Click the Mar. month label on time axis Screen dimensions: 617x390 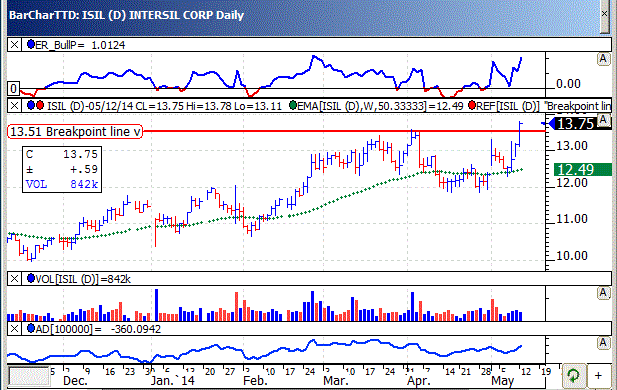click(x=336, y=381)
